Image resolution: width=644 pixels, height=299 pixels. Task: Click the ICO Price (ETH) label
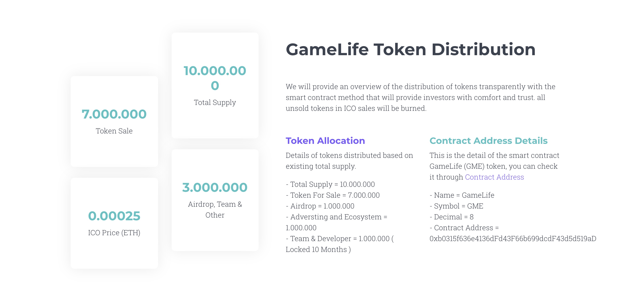point(114,233)
